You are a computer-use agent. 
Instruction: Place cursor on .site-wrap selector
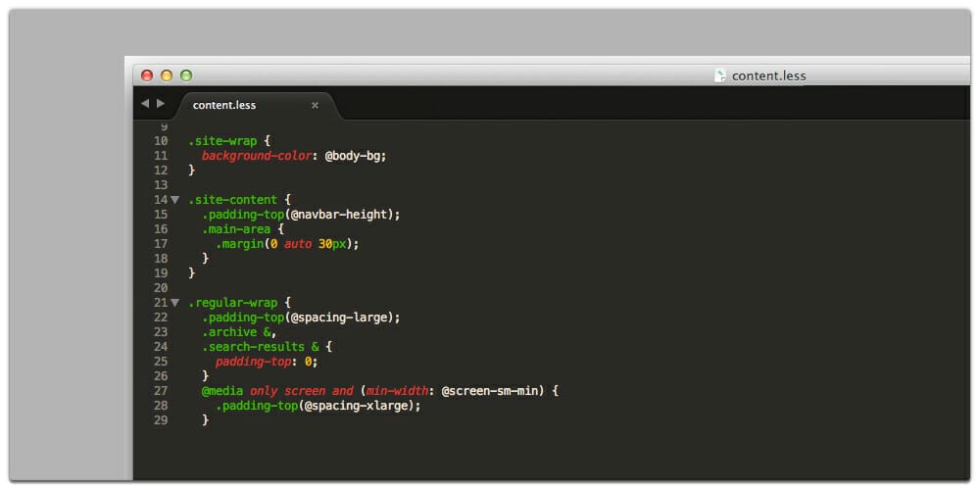[x=222, y=141]
